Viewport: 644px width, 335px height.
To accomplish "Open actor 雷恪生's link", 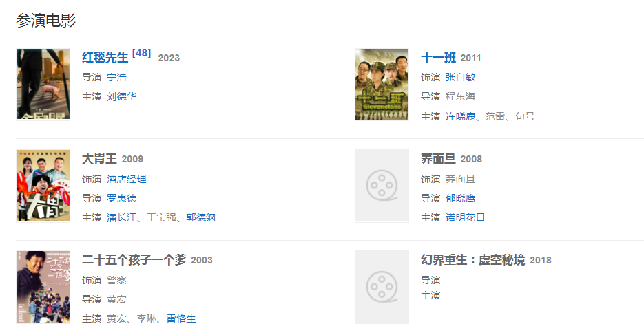I will [x=181, y=318].
